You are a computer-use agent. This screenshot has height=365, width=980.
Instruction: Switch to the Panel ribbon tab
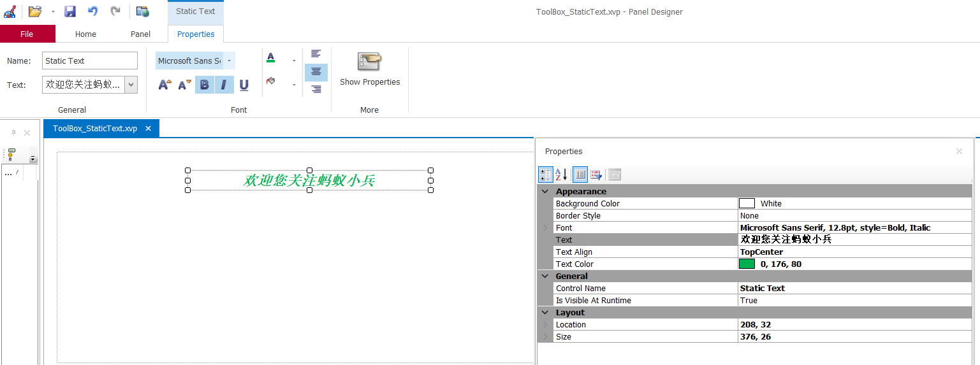coord(141,34)
